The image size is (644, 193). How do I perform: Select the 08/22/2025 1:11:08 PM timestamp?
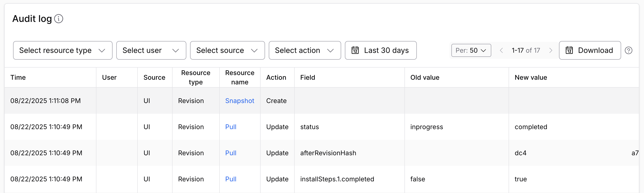pos(46,101)
